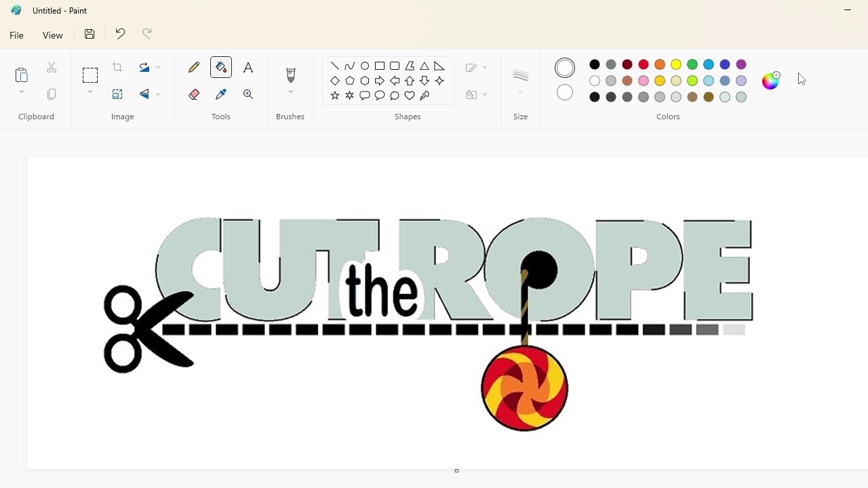Click the Copy icon in Clipboard
Viewport: 868px width, 488px height.
click(x=52, y=94)
